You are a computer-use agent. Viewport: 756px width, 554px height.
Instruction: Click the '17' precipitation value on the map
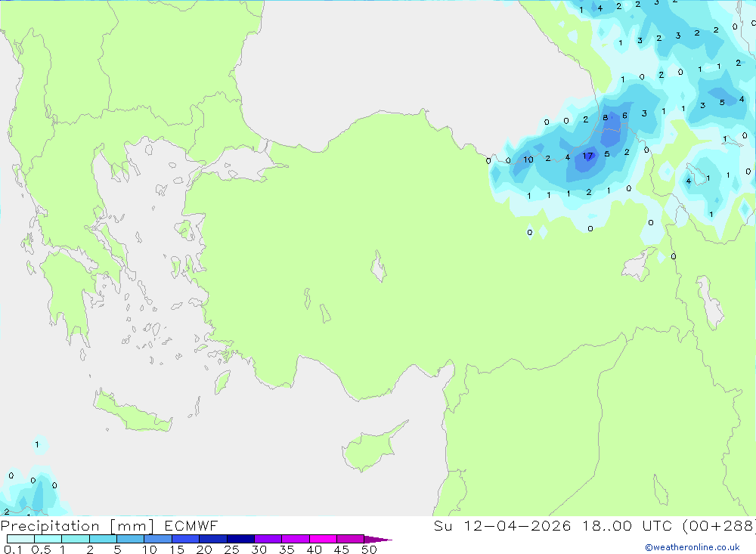[x=587, y=156]
